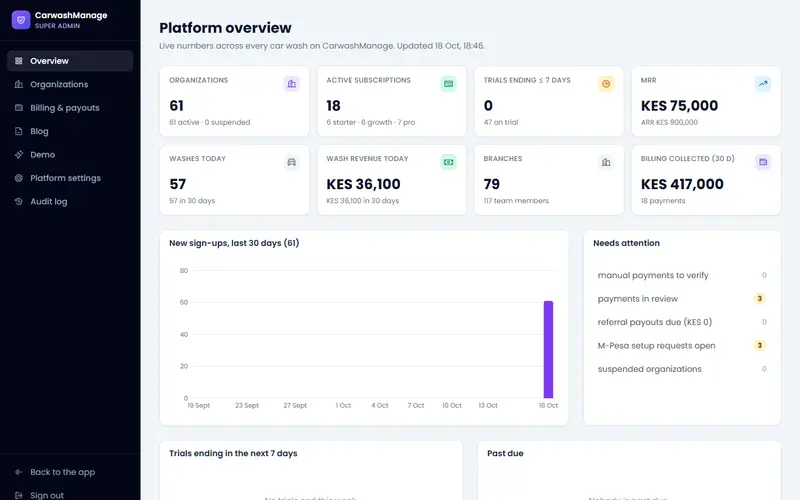Click the trending chart icon on MRR card
The height and width of the screenshot is (500, 800).
click(763, 84)
